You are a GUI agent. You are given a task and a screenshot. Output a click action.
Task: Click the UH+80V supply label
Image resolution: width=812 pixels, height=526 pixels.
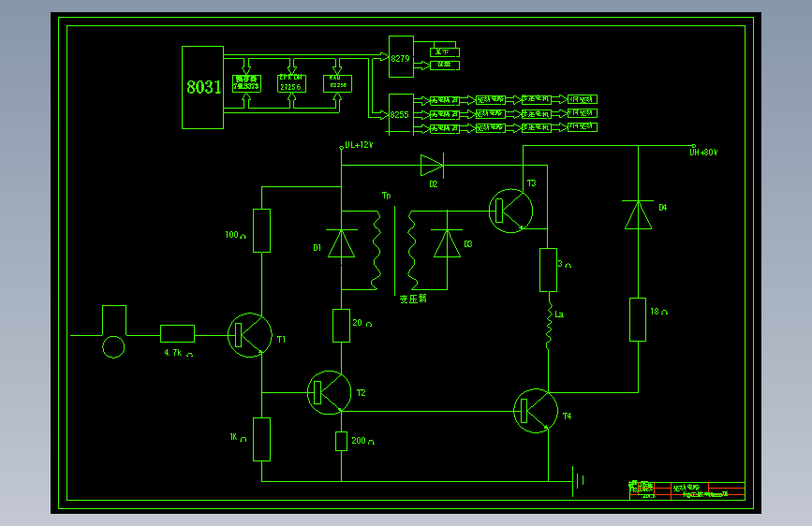[x=703, y=153]
